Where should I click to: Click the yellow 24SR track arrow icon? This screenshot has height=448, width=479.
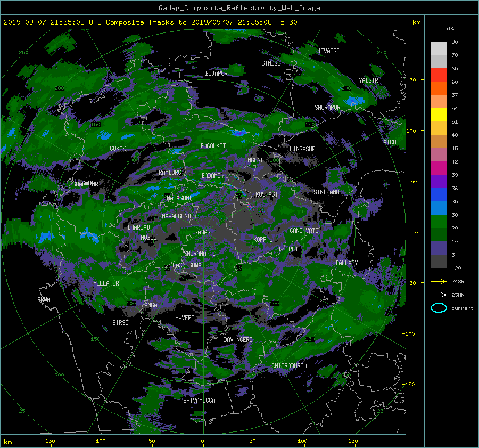tap(439, 282)
